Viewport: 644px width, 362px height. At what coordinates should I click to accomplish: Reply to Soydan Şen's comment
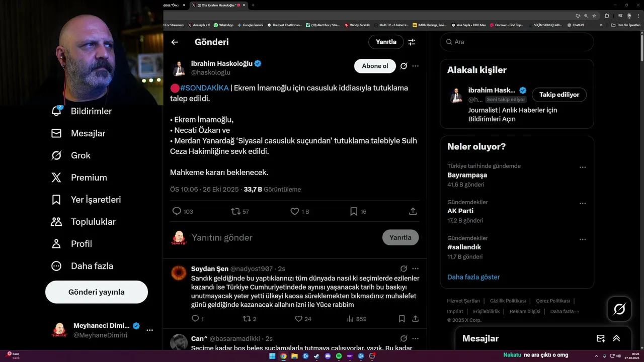pyautogui.click(x=196, y=319)
